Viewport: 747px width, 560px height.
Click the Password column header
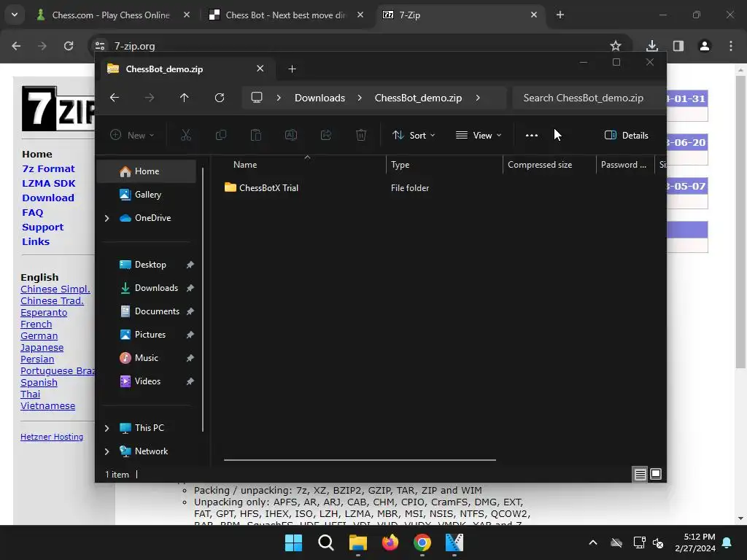coord(624,165)
